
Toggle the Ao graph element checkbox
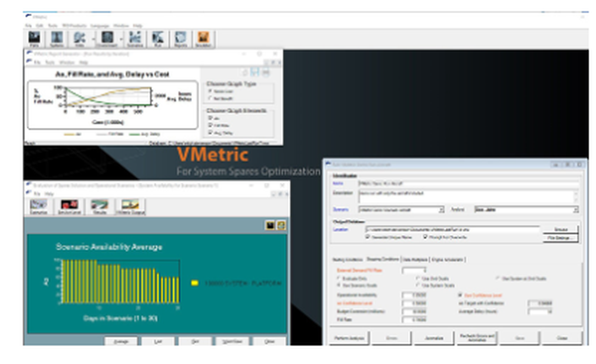point(210,118)
